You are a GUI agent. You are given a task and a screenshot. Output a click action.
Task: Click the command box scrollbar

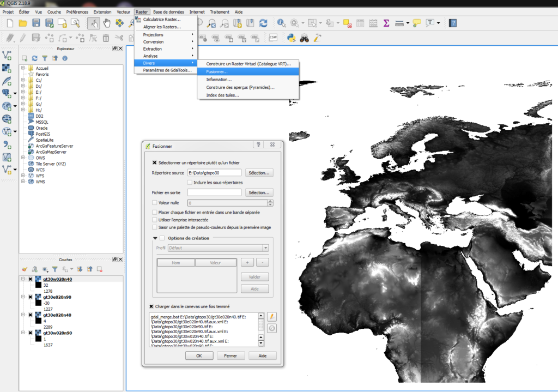click(261, 330)
